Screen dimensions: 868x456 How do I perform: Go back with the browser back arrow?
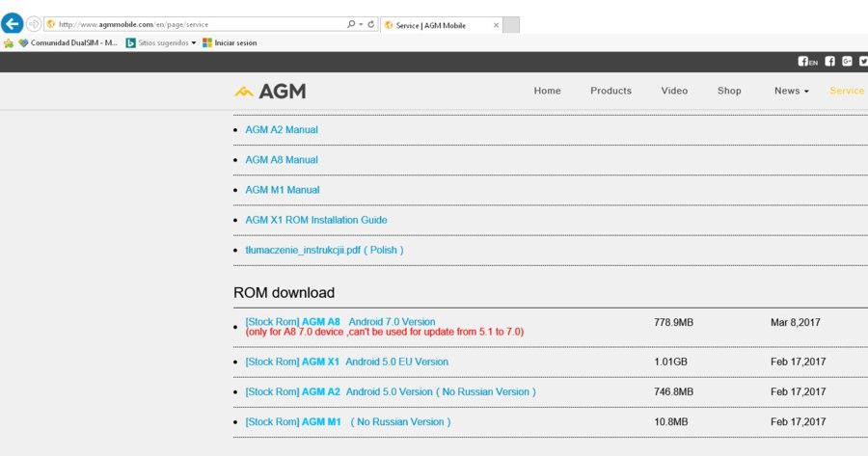pos(13,24)
